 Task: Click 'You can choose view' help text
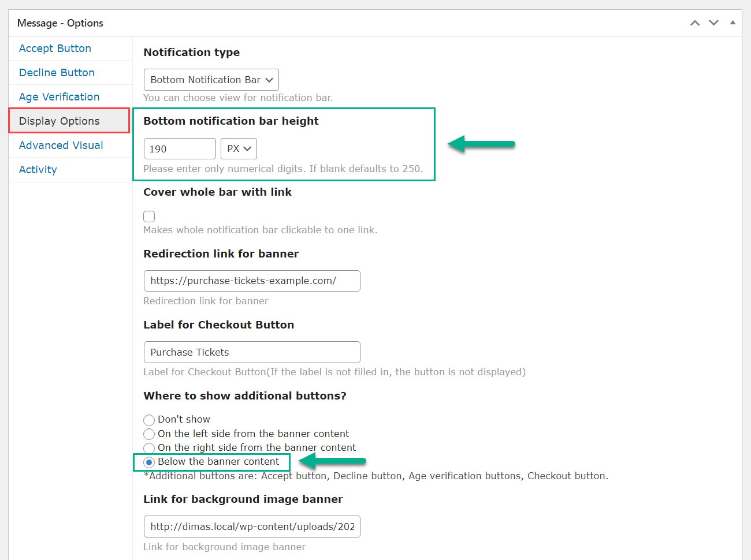[x=238, y=98]
